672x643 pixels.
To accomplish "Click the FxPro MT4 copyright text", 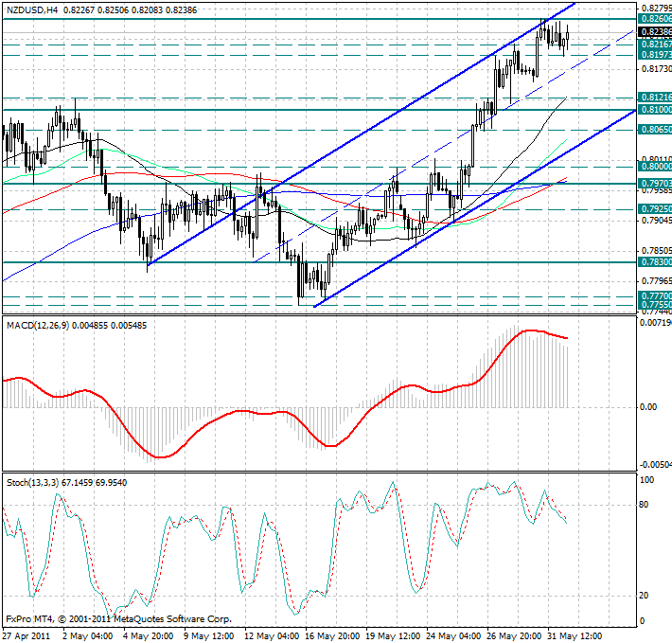I will point(118,617).
